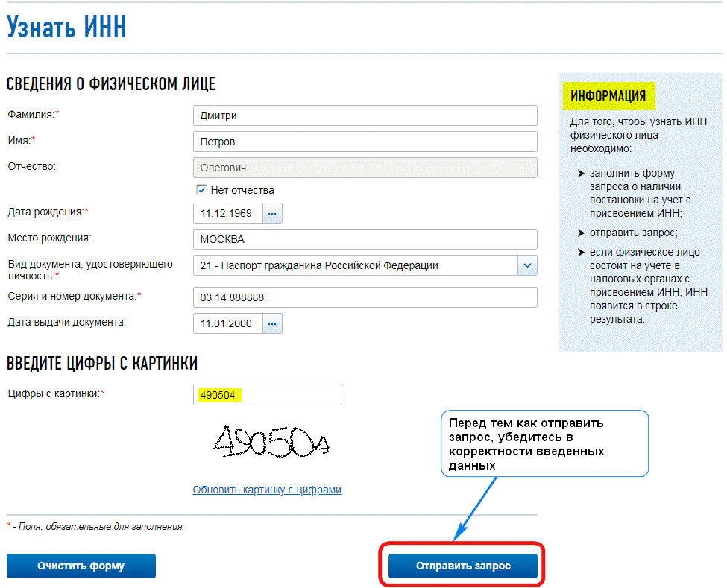Click the 'Дата рождения' date field
Screen dimensions: 727x588
(x=227, y=213)
